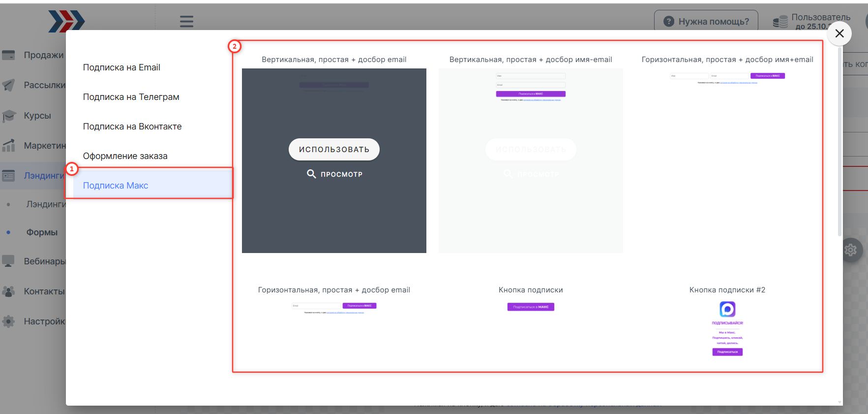Select Горизонтальная, простая + досбор email template
Screen dimensions: 868x414
coord(334,308)
